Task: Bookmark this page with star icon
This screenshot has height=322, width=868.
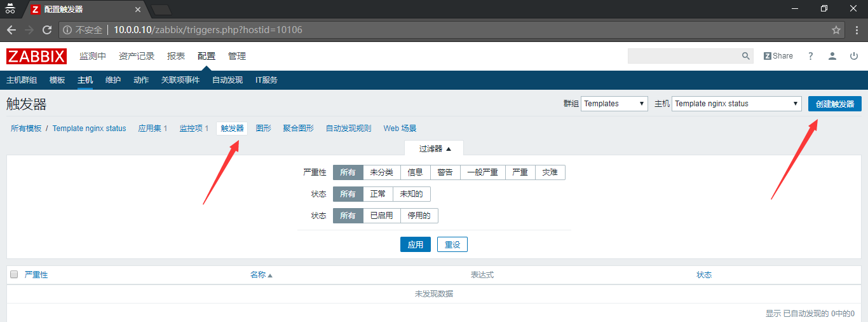Action: pyautogui.click(x=836, y=30)
